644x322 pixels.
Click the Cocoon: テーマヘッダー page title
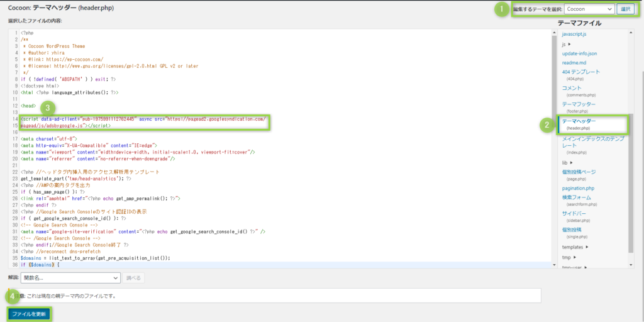click(x=61, y=8)
